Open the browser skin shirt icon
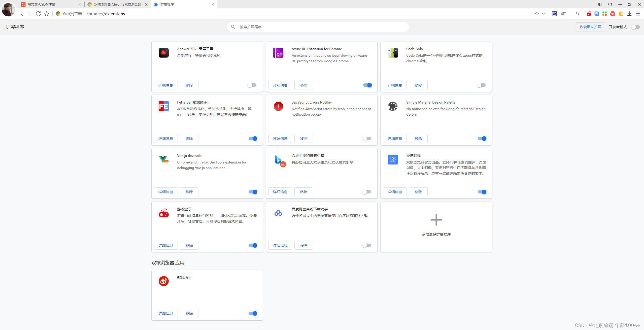644x330 pixels. tap(610, 4)
